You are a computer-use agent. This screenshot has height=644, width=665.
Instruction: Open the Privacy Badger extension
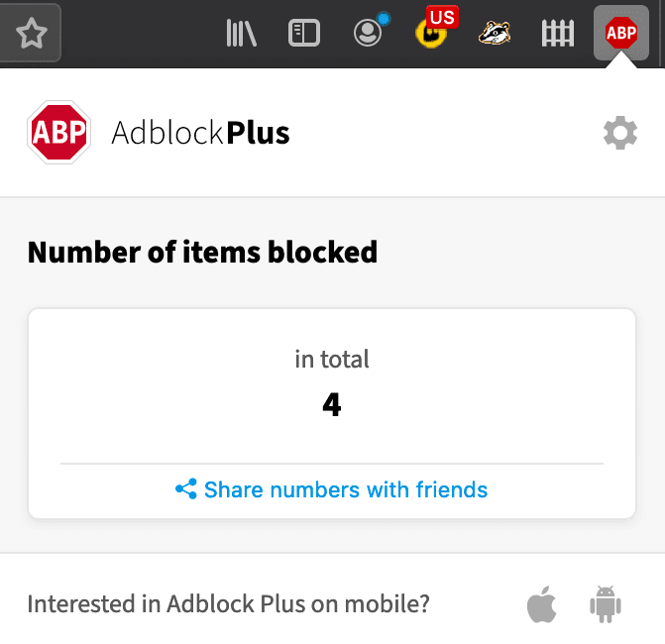click(x=495, y=34)
